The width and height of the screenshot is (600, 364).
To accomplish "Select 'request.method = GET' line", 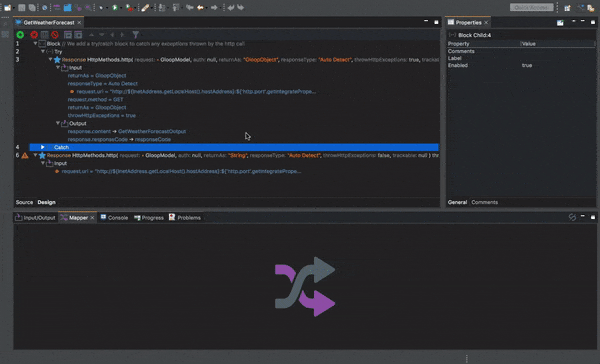I will (96, 100).
